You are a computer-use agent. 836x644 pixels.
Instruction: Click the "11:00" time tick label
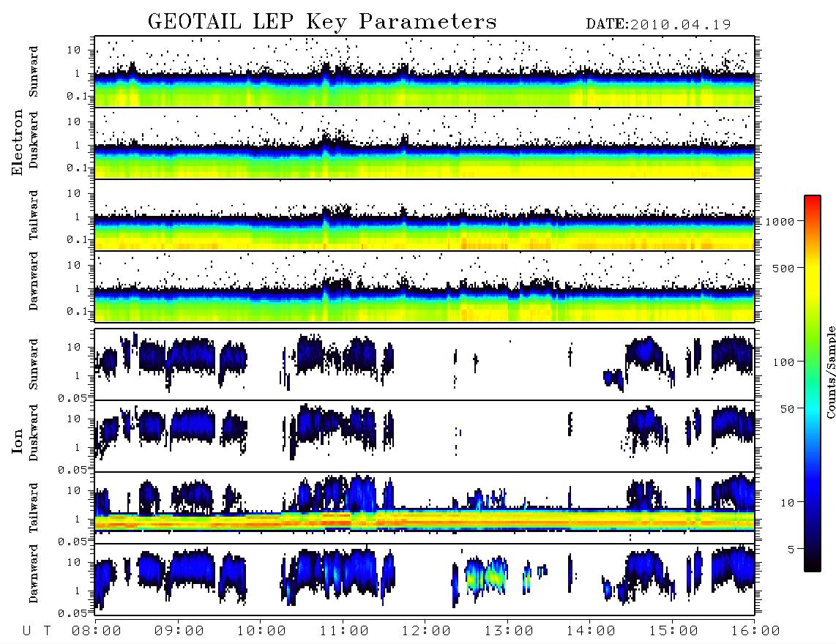point(344,632)
